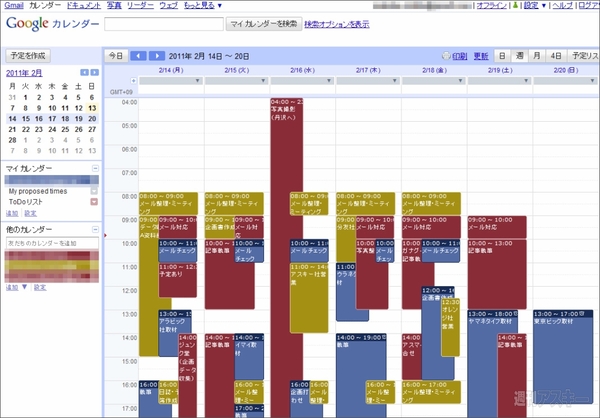Viewport: 600px width, 418px height.
Task: Click the 今日 button
Action: click(116, 56)
